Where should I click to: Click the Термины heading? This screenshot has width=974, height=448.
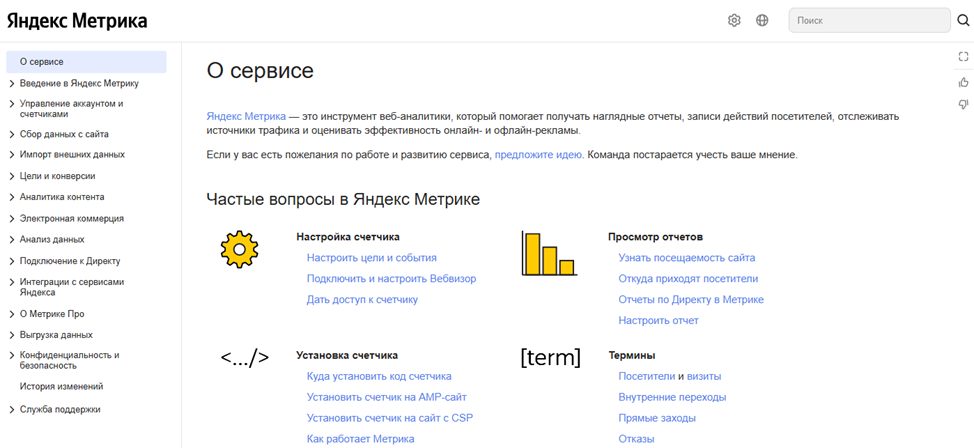click(x=632, y=355)
